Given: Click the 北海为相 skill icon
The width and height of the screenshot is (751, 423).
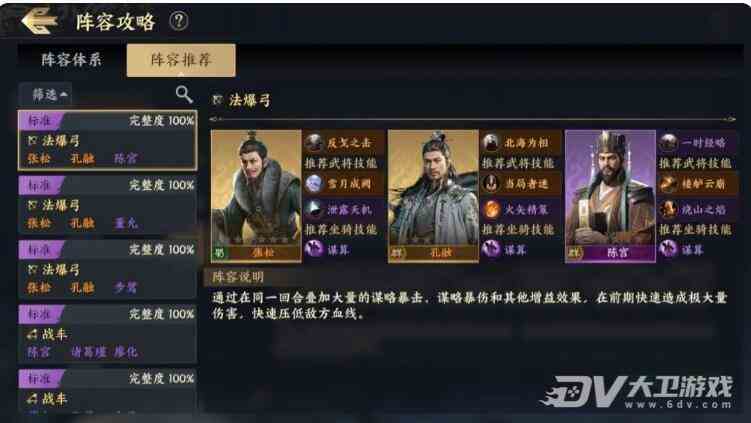Looking at the screenshot, I should [491, 142].
